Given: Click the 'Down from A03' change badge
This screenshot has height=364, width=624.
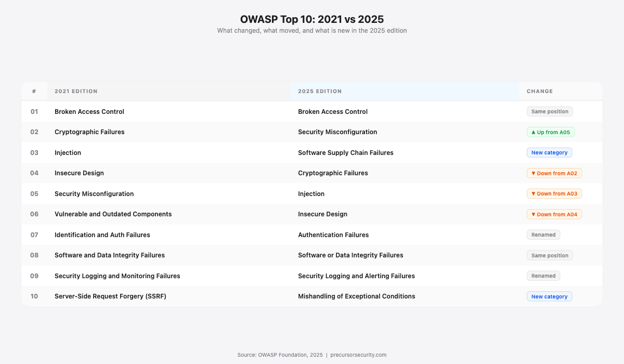Looking at the screenshot, I should click(554, 193).
